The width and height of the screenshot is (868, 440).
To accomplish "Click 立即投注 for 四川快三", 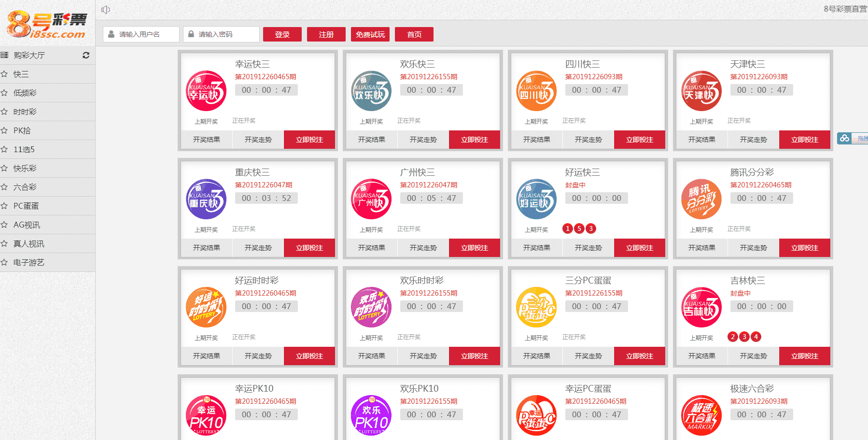I will point(639,140).
